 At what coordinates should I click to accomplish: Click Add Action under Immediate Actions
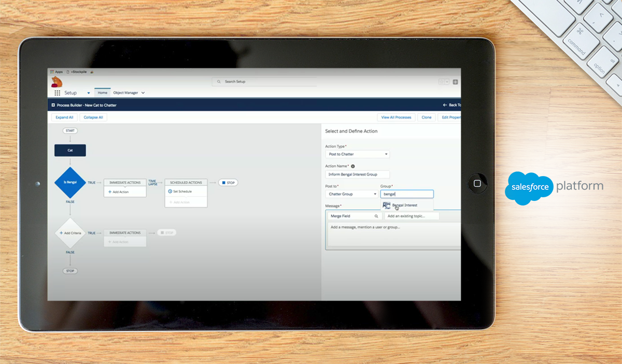click(x=120, y=192)
